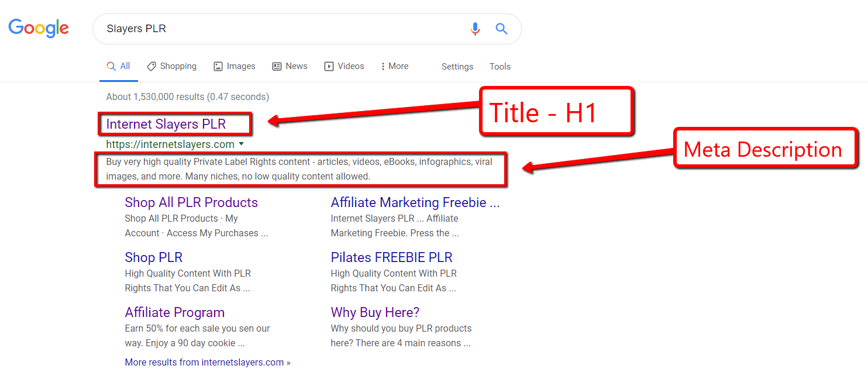868x379 pixels.
Task: Click the snippet text under the Shop PLR sitelink
Action: (x=188, y=281)
